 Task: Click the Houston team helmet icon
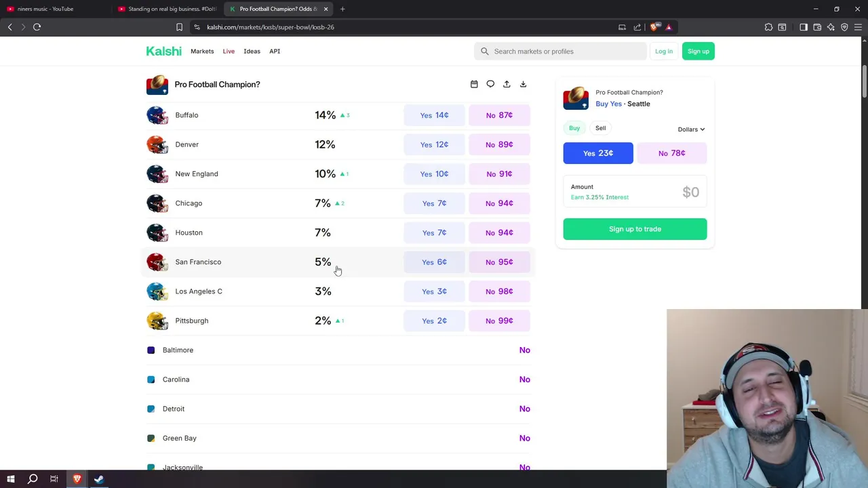[157, 232]
